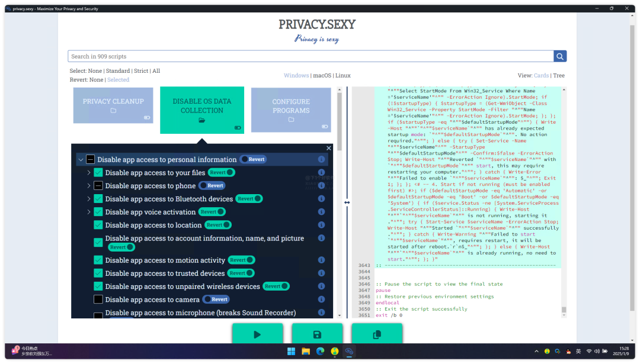Select All scripts
The image size is (640, 364).
tap(156, 70)
